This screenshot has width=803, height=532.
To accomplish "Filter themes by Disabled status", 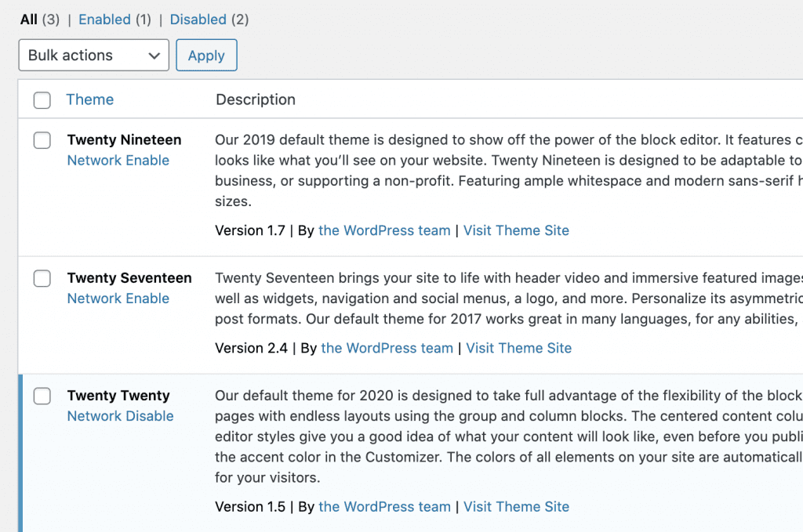I will pos(198,19).
